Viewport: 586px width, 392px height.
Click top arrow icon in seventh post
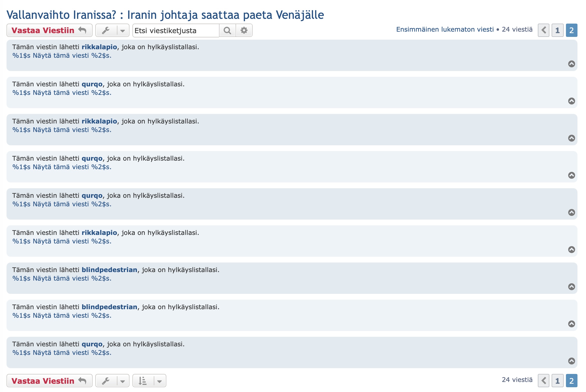572,287
